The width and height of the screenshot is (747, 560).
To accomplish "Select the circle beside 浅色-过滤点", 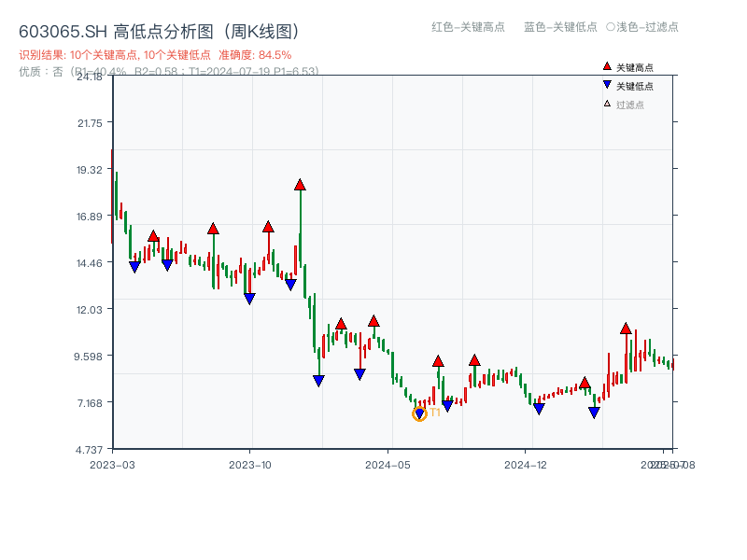I will (x=611, y=27).
